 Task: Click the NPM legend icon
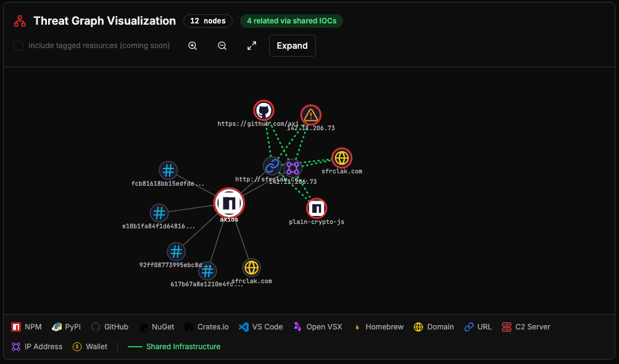click(16, 327)
